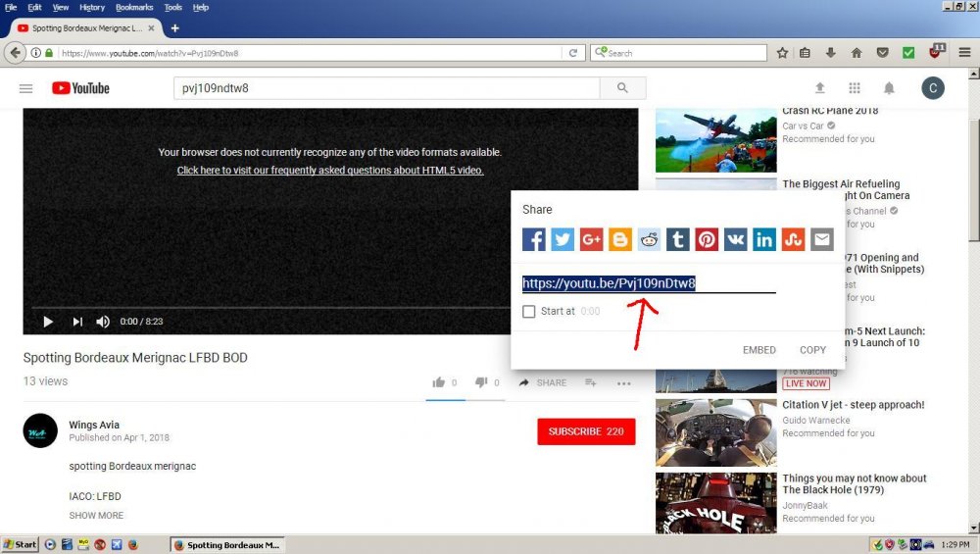Image resolution: width=980 pixels, height=554 pixels.
Task: Select the youtu.be share link field
Action: point(649,284)
